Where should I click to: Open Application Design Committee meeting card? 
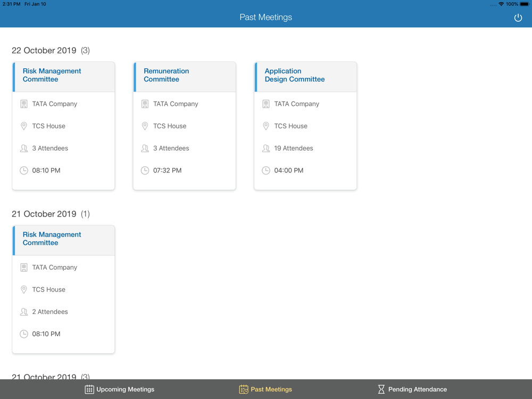coord(305,126)
